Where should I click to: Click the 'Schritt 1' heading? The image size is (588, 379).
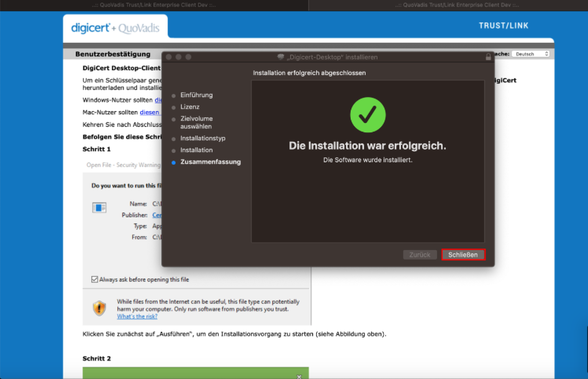coord(96,149)
